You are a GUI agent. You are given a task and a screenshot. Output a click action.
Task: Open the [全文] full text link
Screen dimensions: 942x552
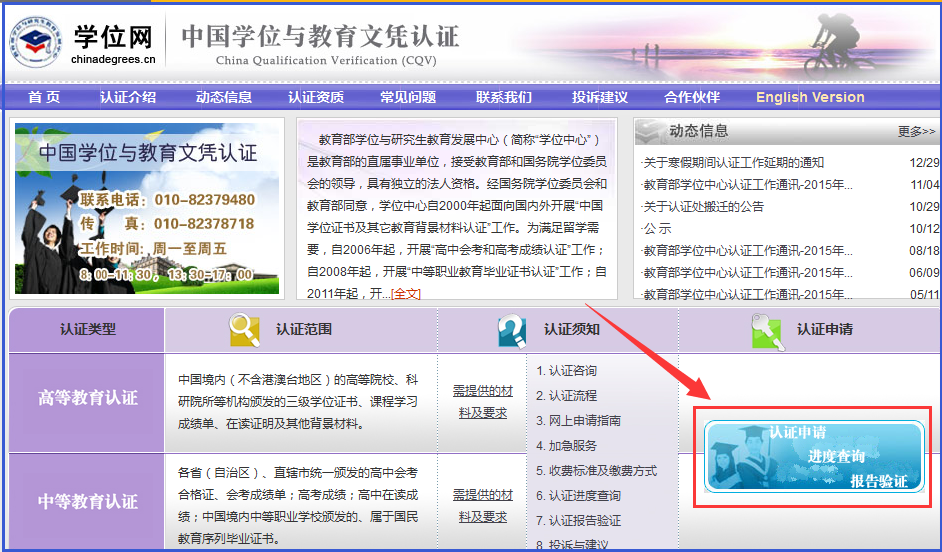tap(406, 293)
